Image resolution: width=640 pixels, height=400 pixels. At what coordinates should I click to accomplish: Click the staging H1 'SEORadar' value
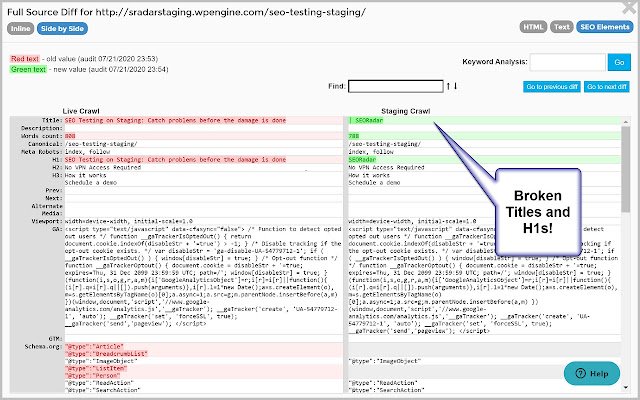[362, 160]
